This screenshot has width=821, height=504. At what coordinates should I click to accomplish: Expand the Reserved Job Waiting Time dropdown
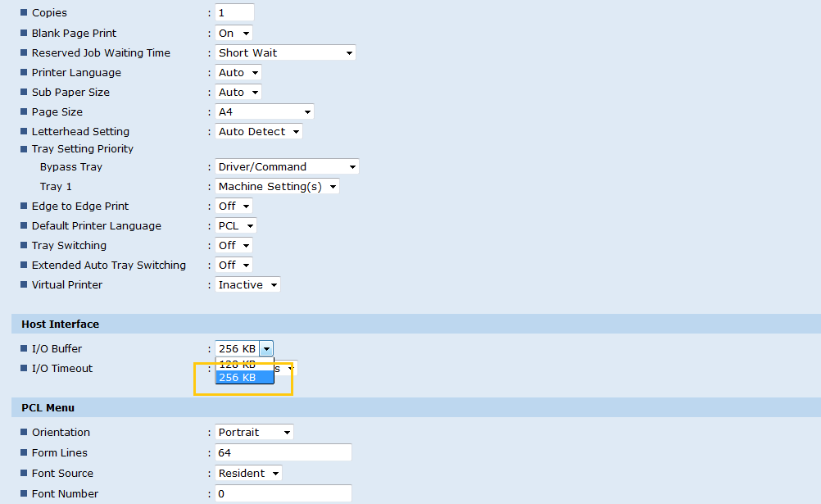[284, 53]
